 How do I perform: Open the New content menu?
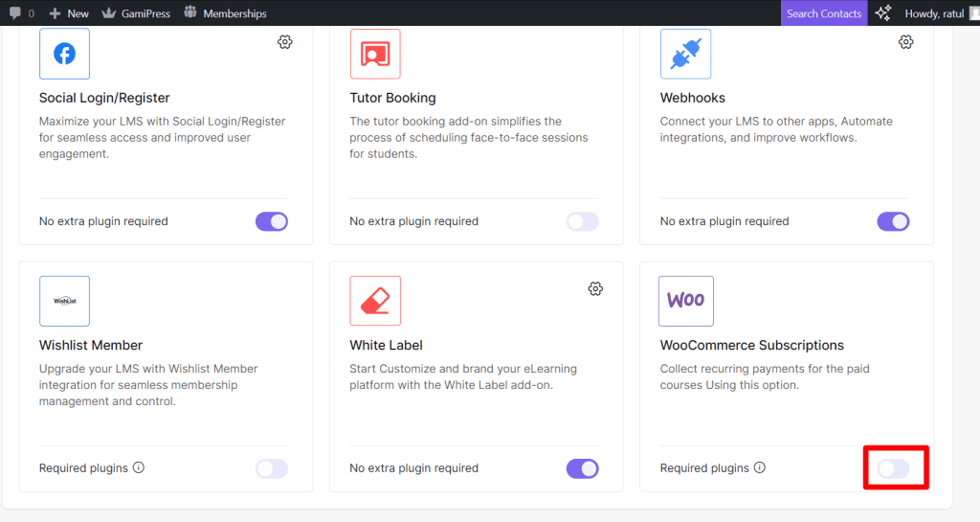click(69, 13)
